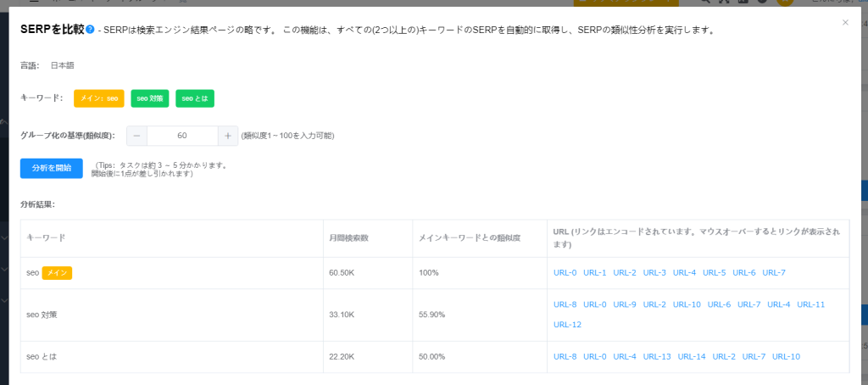Select the 60.50K monthly search value
The height and width of the screenshot is (385, 868).
pos(342,273)
